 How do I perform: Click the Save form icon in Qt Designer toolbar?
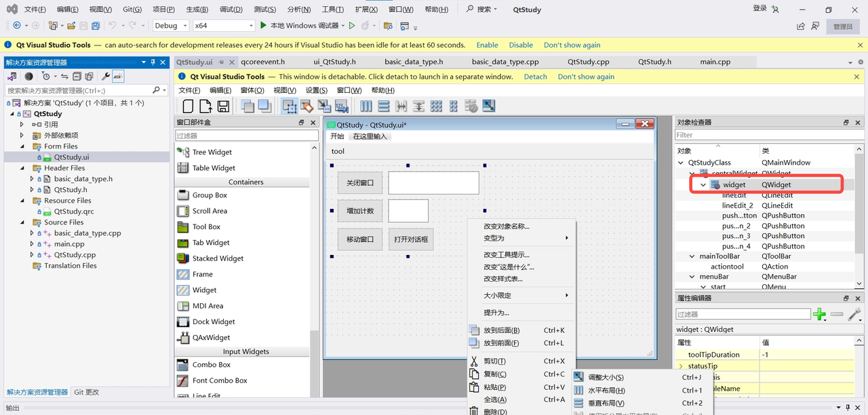[223, 106]
